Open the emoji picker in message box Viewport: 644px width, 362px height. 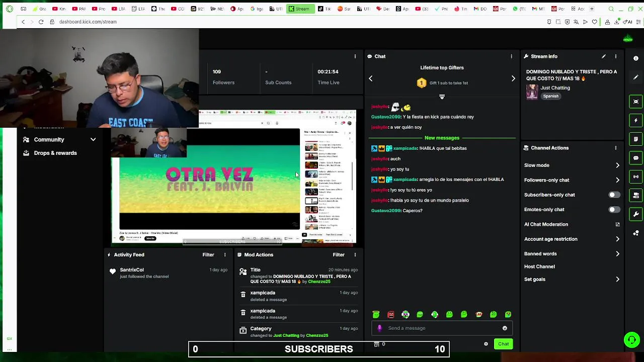(505, 328)
